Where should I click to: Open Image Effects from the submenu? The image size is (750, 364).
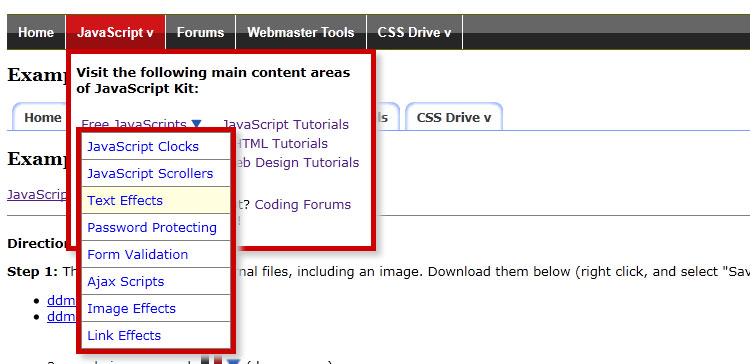156,309
